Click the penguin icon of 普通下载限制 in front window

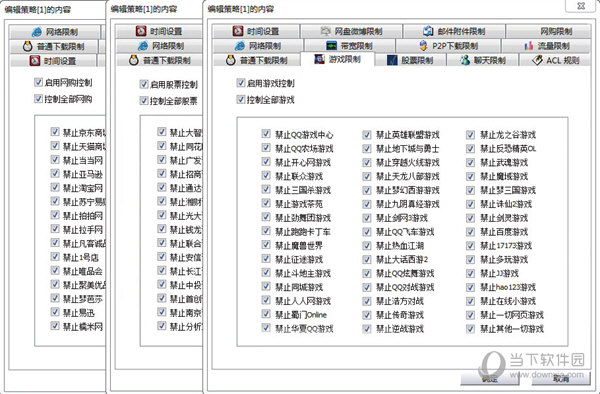pyautogui.click(x=230, y=60)
